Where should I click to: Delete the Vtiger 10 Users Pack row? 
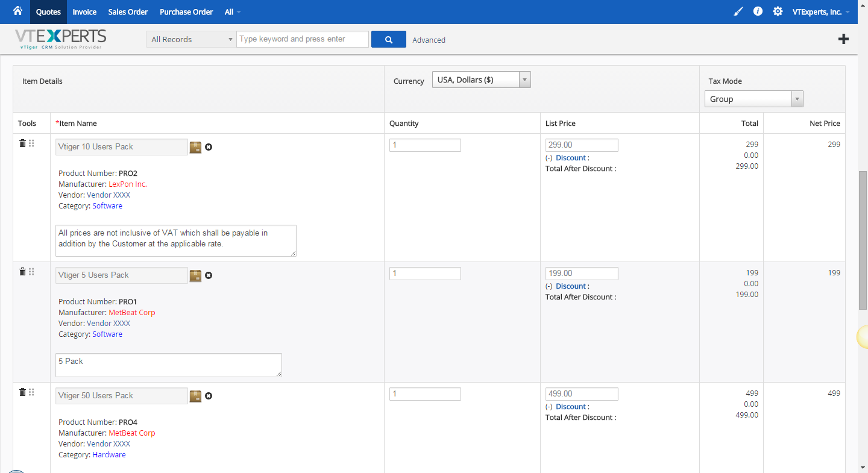point(22,143)
